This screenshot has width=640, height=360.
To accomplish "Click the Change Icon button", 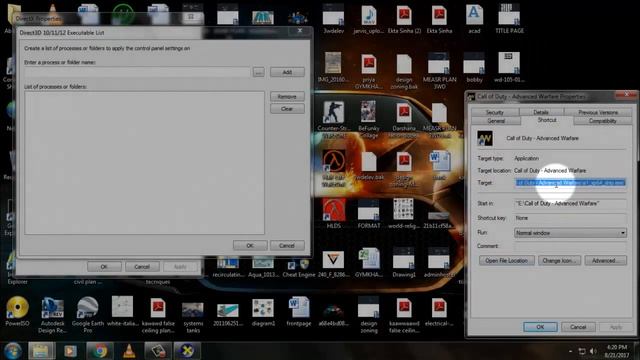I will coord(559,260).
